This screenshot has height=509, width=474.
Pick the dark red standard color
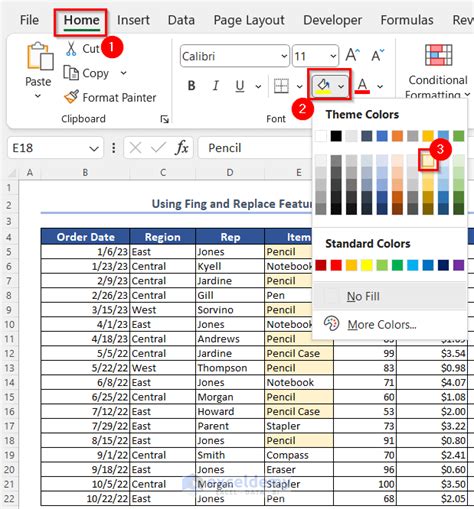[x=321, y=265]
